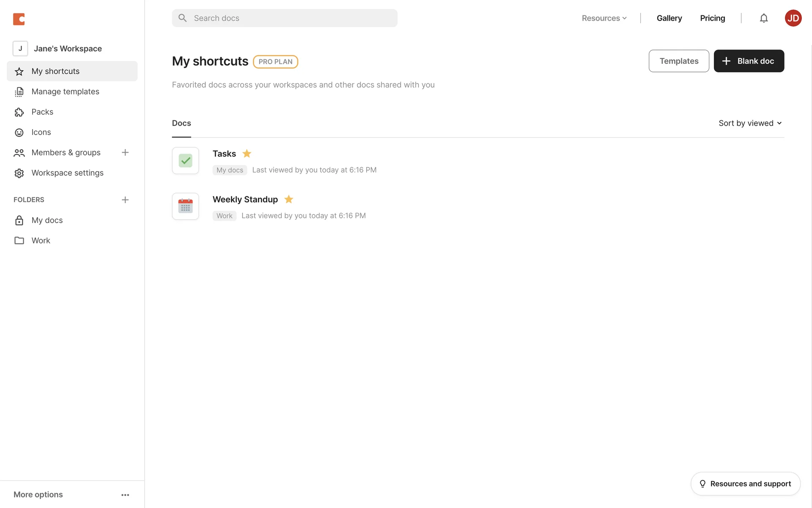The width and height of the screenshot is (812, 508).
Task: Click the Templates button
Action: [678, 61]
